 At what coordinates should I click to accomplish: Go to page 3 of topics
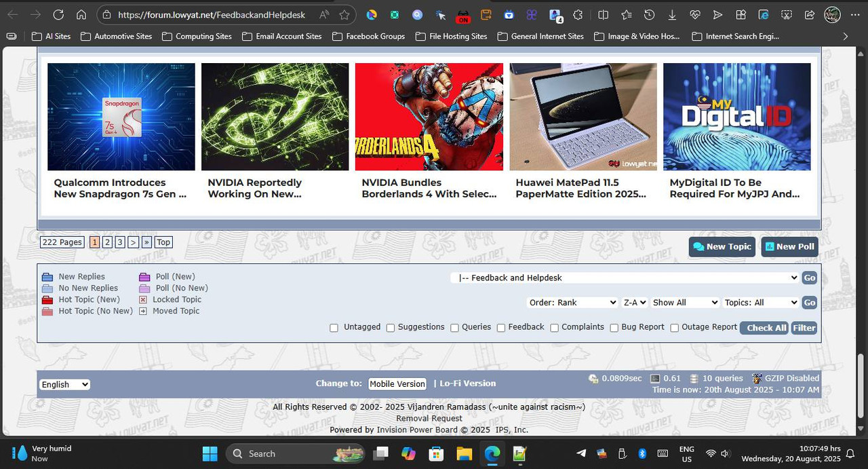119,242
